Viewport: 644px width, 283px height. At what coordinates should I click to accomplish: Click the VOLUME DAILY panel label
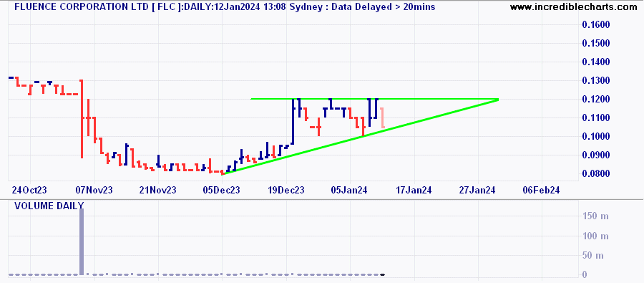pos(49,206)
